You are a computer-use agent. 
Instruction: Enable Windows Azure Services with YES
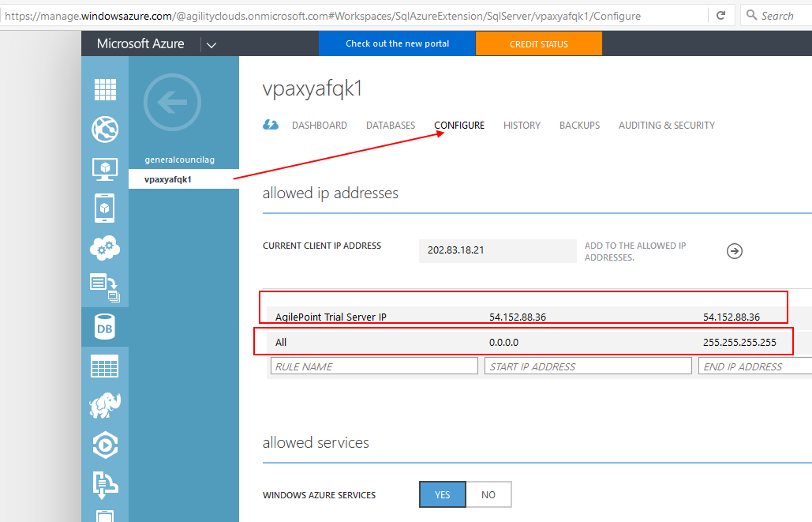pos(442,494)
